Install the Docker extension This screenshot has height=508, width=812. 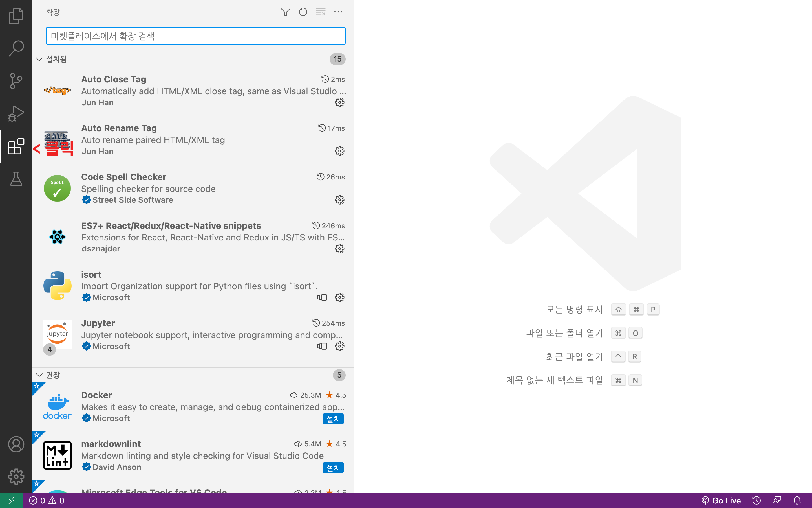(x=333, y=419)
